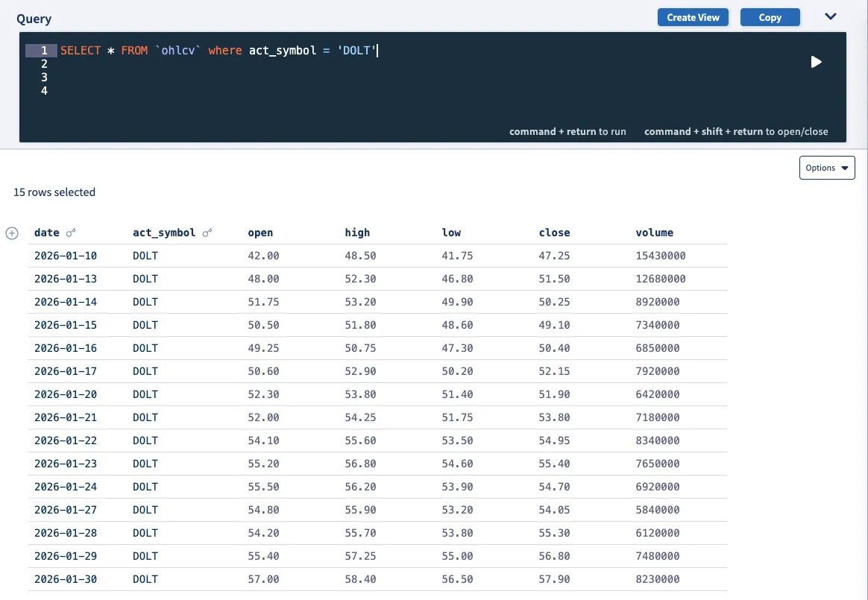The width and height of the screenshot is (868, 600).
Task: Click line number 2 in the editor gutter
Action: tap(43, 63)
